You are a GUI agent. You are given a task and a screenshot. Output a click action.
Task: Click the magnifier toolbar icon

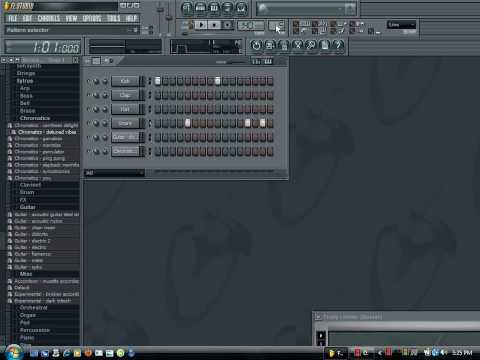(x=311, y=45)
